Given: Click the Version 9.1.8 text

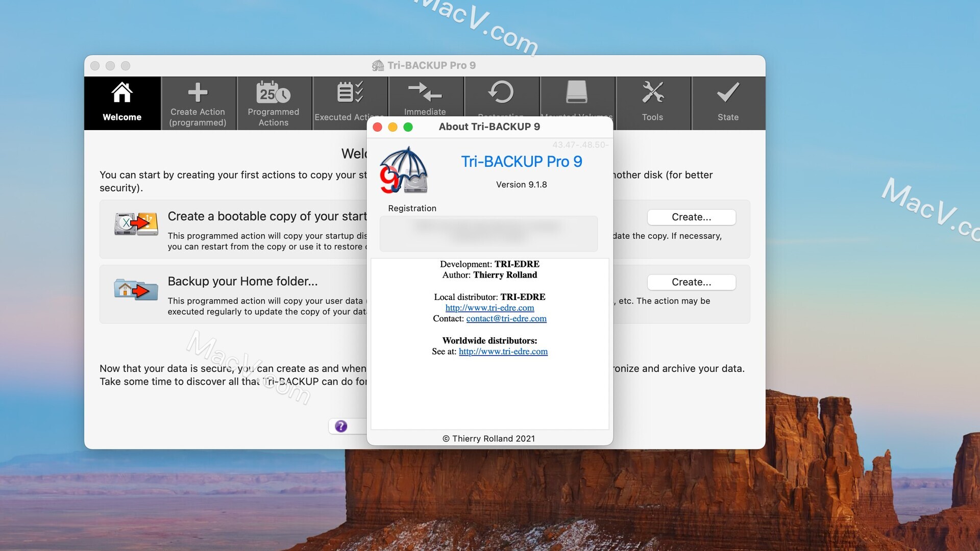Looking at the screenshot, I should (x=521, y=185).
